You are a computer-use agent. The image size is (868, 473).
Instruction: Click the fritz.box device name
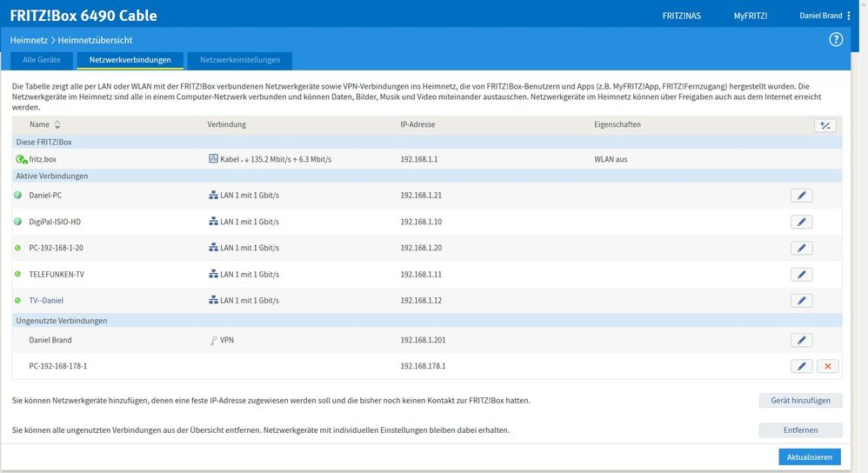tap(43, 159)
